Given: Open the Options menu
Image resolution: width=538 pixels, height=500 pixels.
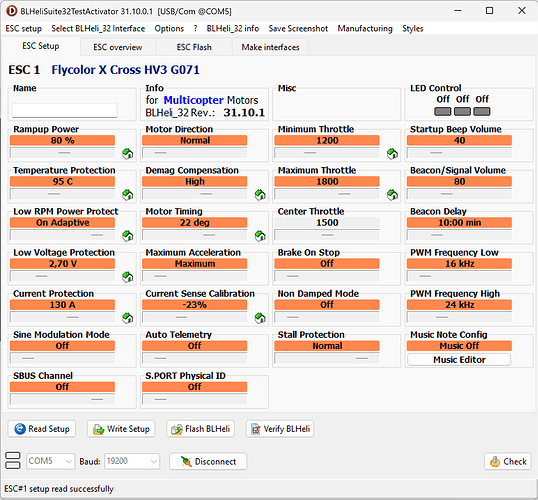Looking at the screenshot, I should click(169, 28).
